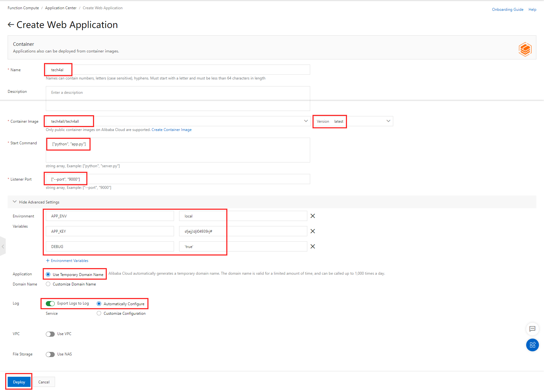Edit the 'true' value field
The width and height of the screenshot is (544, 392).
point(243,246)
